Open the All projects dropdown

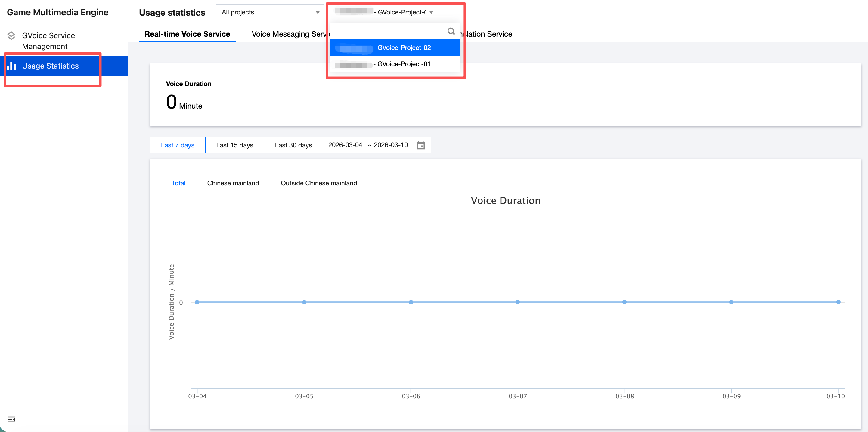coord(270,12)
